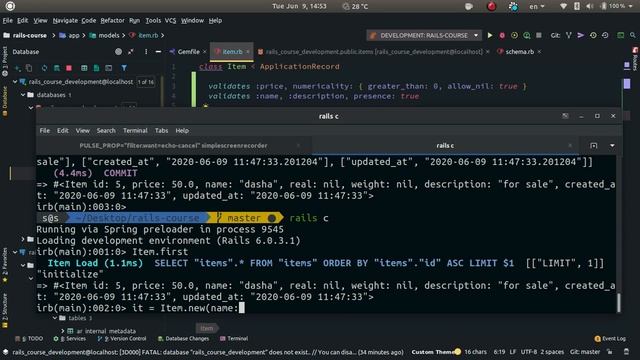Open Version Control tool window
This screenshot has width=640, height=360.
click(122, 339)
